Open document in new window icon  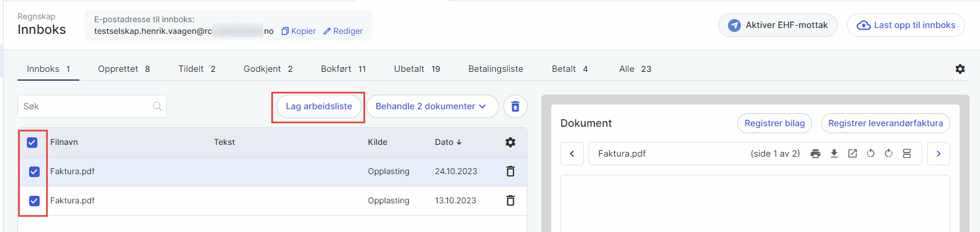click(x=852, y=154)
